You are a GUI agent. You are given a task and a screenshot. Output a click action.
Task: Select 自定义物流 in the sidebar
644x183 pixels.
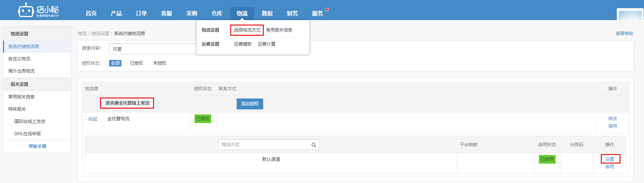point(19,59)
